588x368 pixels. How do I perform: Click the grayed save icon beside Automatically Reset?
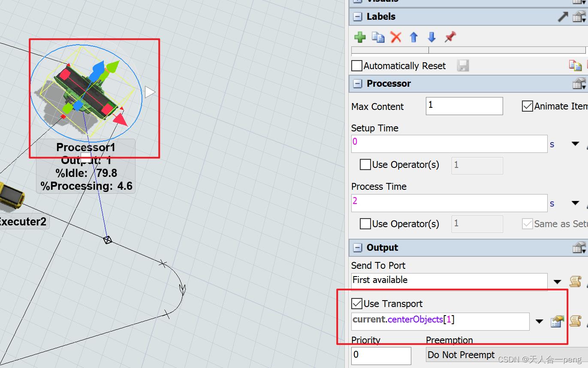coord(463,66)
